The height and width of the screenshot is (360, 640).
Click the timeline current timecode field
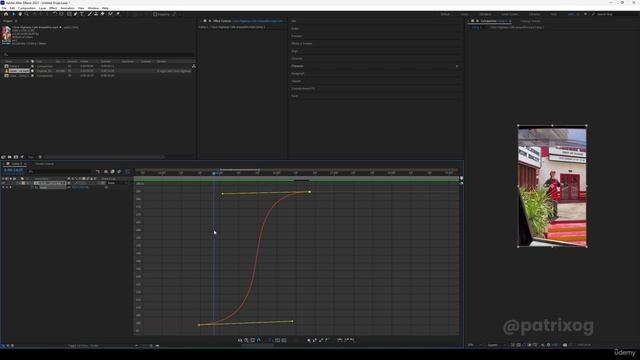(13, 170)
